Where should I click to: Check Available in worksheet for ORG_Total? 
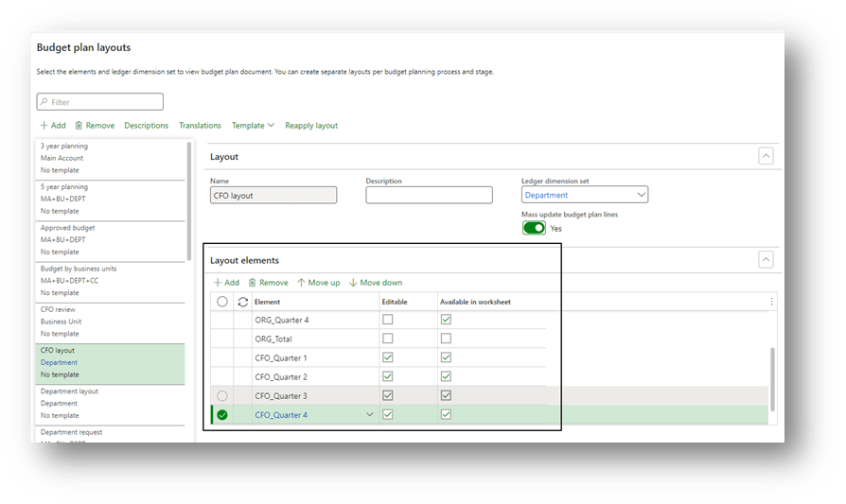click(446, 339)
